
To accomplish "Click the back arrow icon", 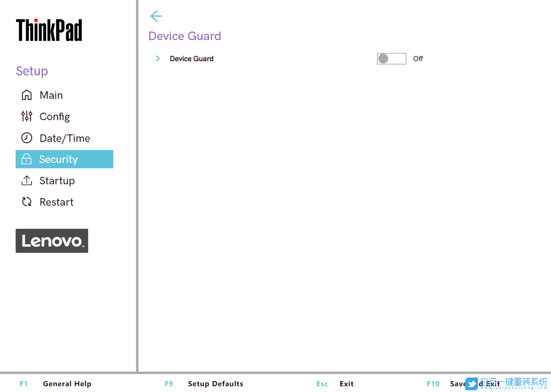I will [156, 16].
